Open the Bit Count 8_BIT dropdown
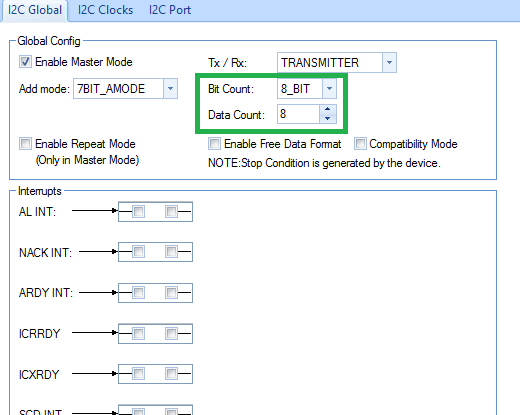This screenshot has height=415, width=520. (x=329, y=89)
